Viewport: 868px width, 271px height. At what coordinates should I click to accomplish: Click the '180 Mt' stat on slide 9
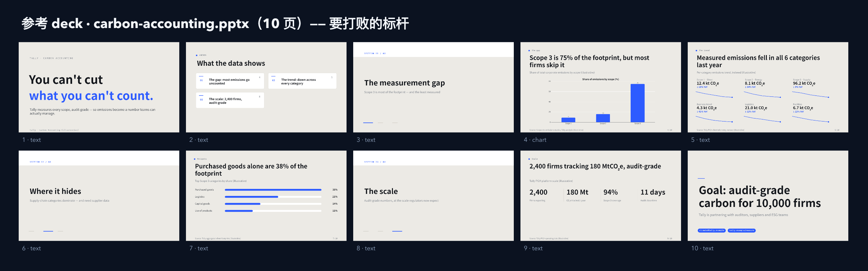[x=577, y=192]
